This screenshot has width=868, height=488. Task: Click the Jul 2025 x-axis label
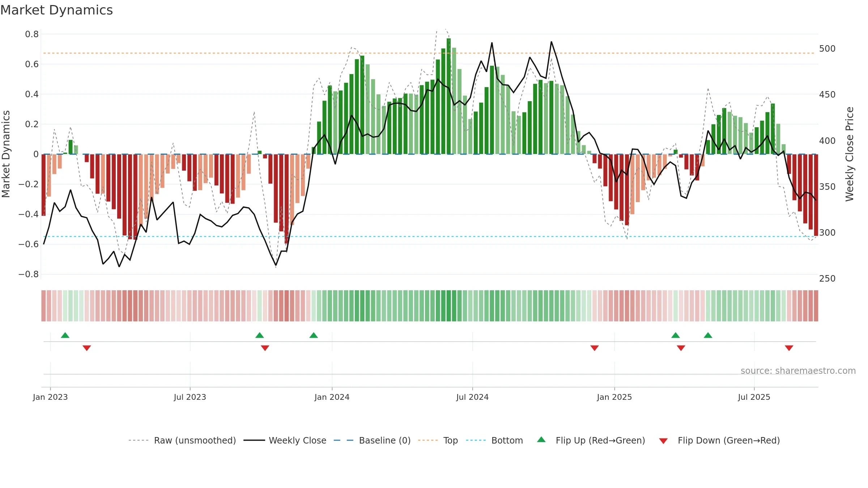click(x=754, y=397)
